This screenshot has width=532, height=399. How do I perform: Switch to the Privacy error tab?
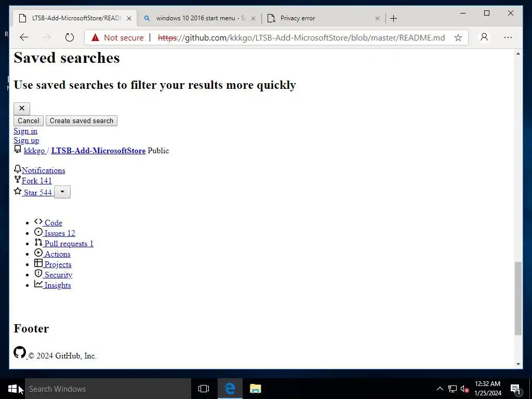tap(323, 18)
